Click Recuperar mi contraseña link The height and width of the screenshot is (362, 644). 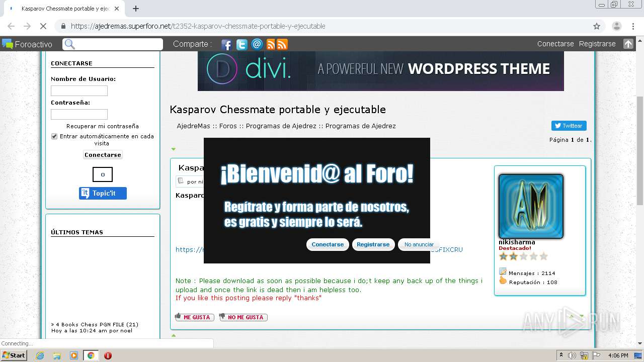tap(103, 126)
